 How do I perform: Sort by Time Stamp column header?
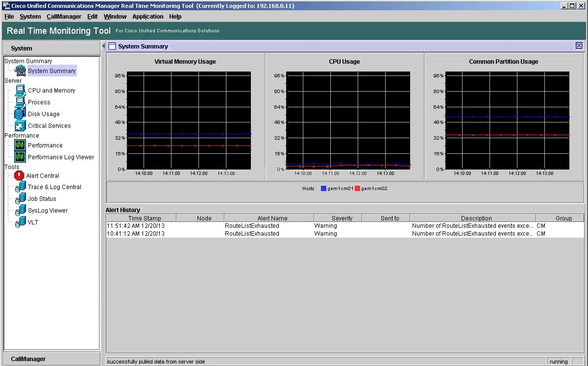pos(142,218)
